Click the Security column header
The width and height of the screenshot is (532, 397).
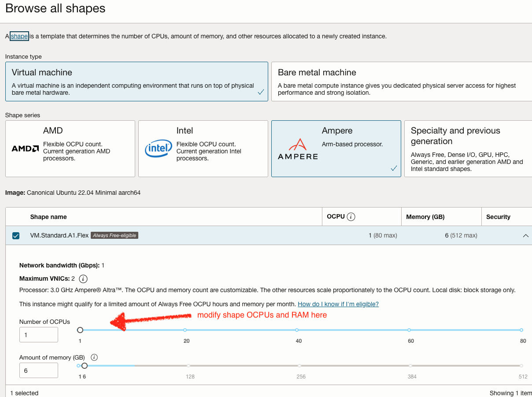click(498, 217)
